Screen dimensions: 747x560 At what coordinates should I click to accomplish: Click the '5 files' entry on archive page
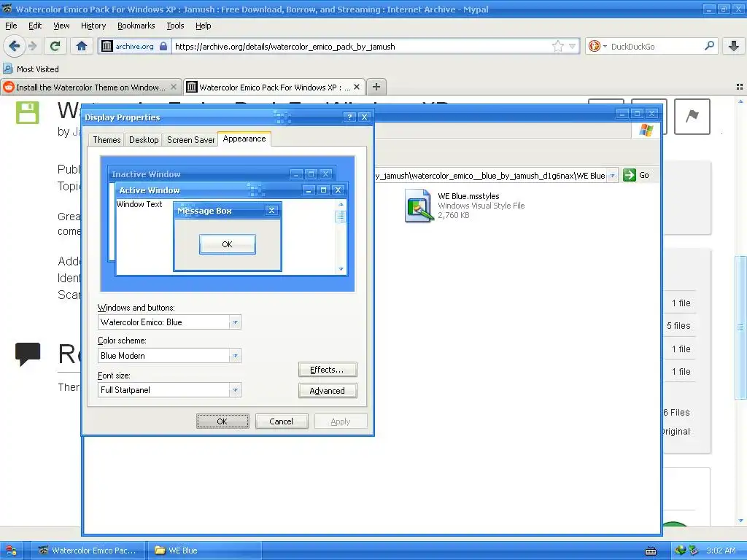click(x=678, y=326)
